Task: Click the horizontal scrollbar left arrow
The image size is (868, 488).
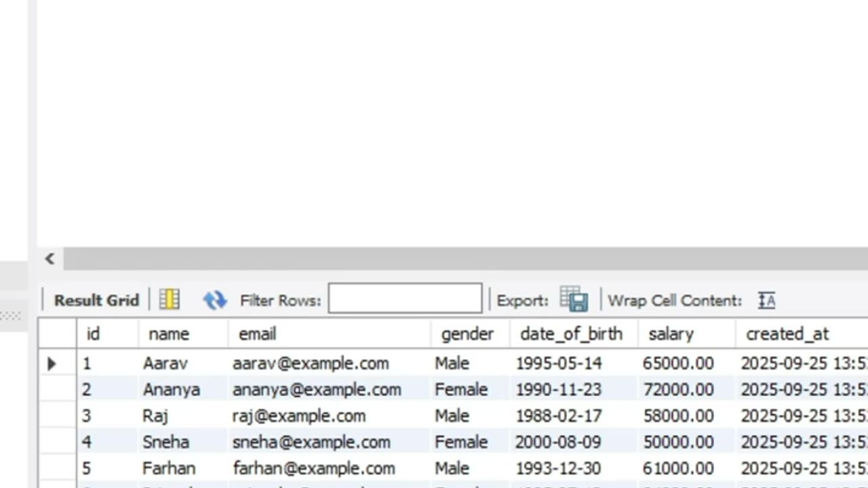Action: coord(50,258)
